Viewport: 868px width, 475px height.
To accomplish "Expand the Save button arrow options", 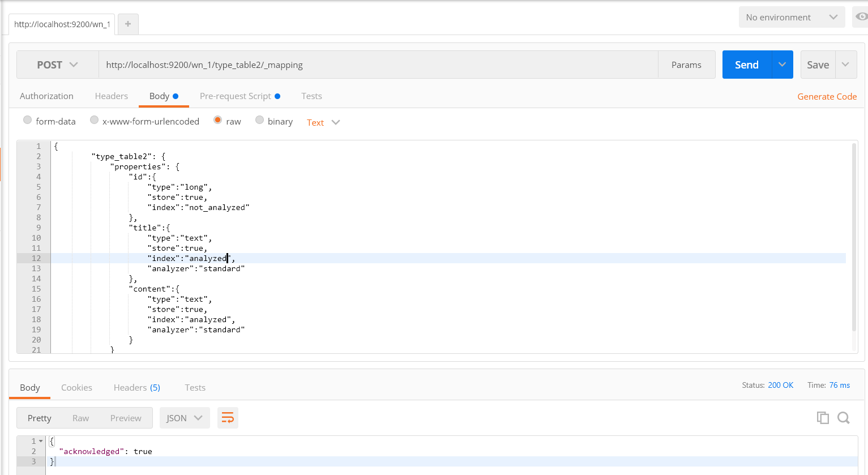I will click(845, 65).
